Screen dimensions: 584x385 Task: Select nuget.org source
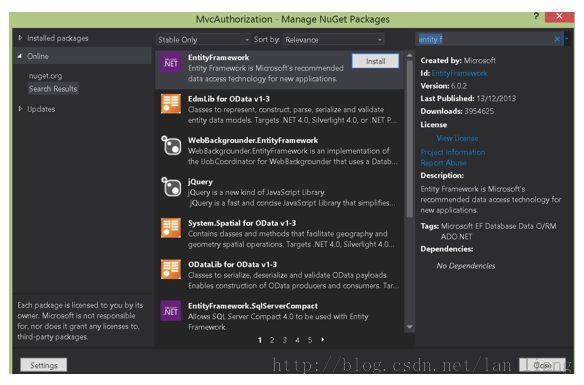click(45, 76)
